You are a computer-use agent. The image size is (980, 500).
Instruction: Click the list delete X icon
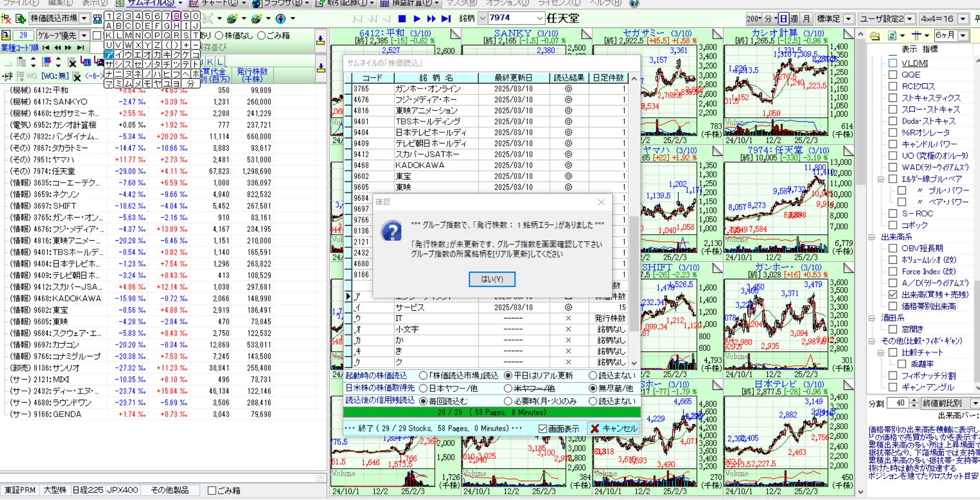(72, 63)
